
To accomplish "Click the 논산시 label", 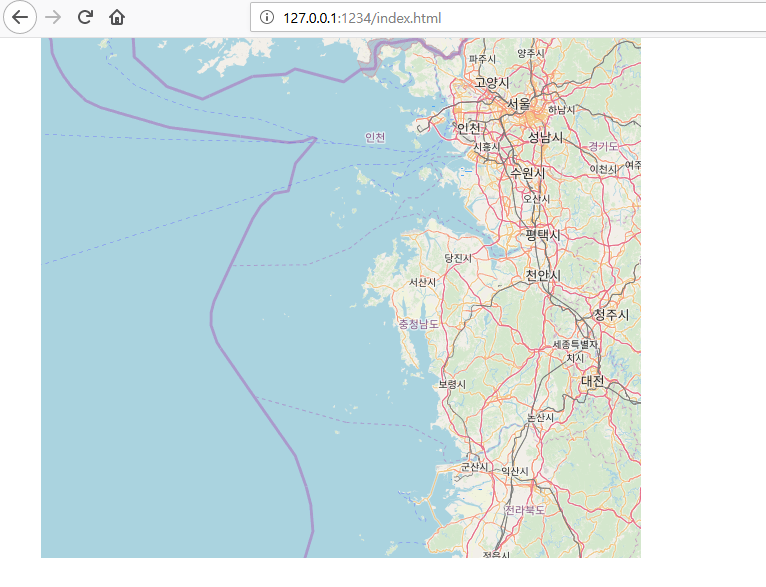I will pos(540,418).
